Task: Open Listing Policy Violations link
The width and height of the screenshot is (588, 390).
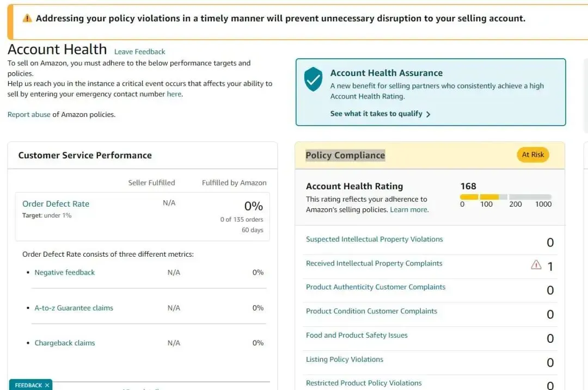Action: pyautogui.click(x=344, y=360)
